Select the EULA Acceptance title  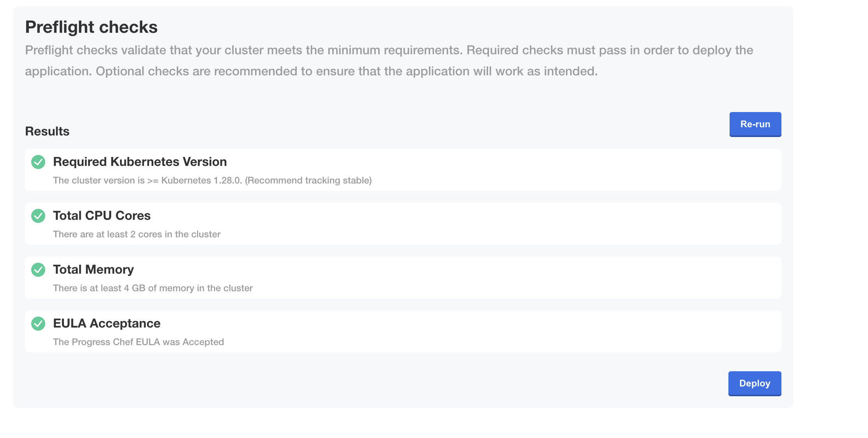pyautogui.click(x=107, y=323)
